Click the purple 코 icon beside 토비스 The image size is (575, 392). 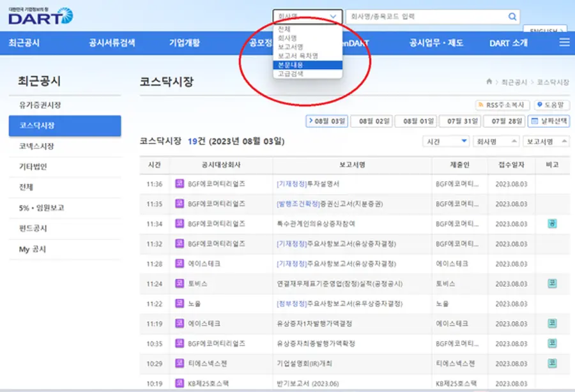click(x=180, y=283)
